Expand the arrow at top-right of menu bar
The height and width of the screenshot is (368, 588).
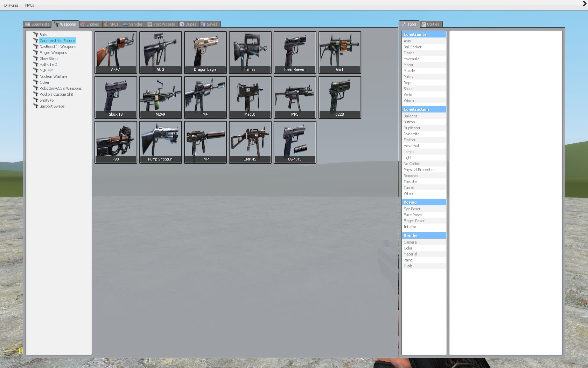584,4
